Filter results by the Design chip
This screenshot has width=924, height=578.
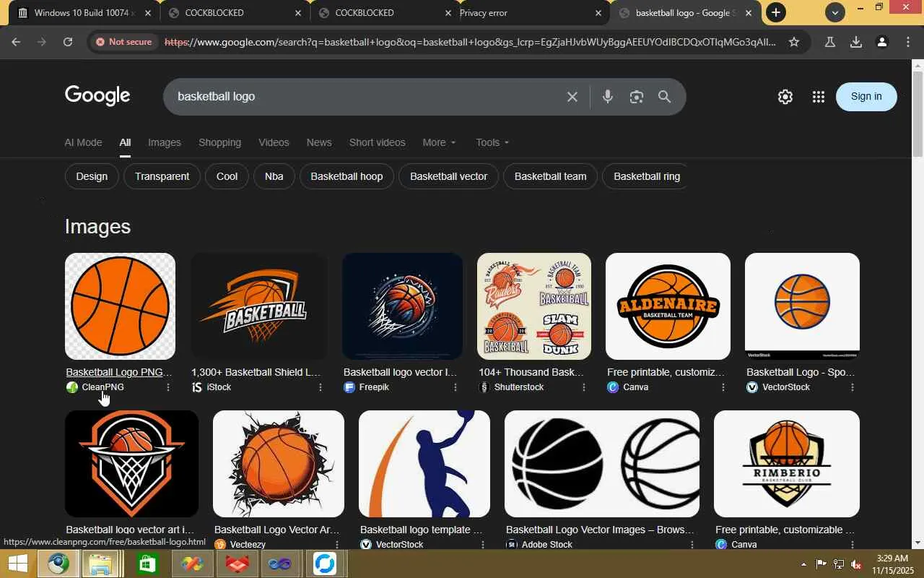pyautogui.click(x=92, y=176)
